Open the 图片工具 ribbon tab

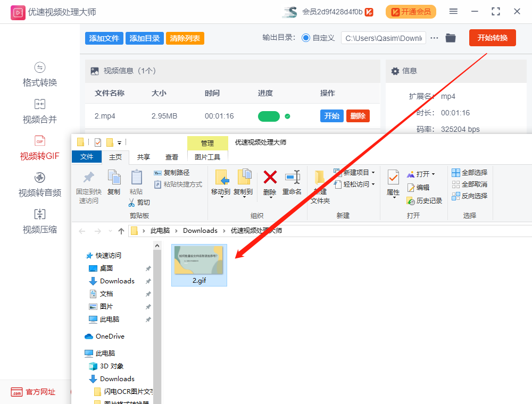(x=207, y=157)
